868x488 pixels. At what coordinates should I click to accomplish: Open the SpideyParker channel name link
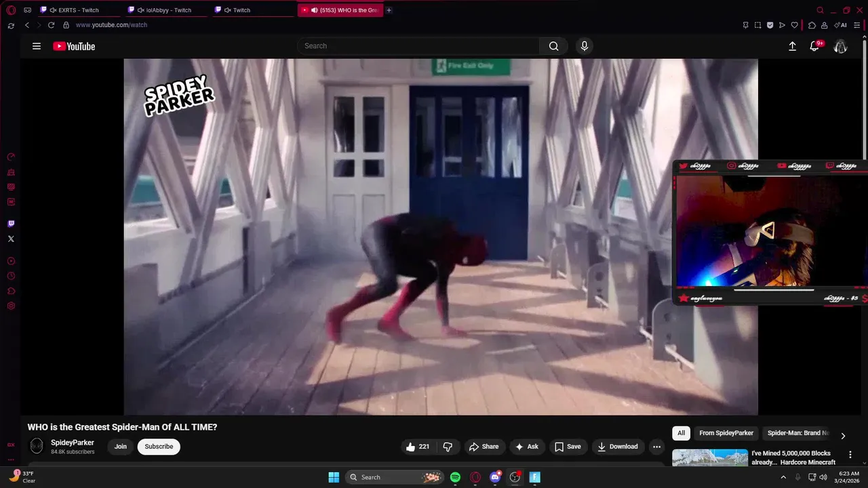[x=73, y=443]
